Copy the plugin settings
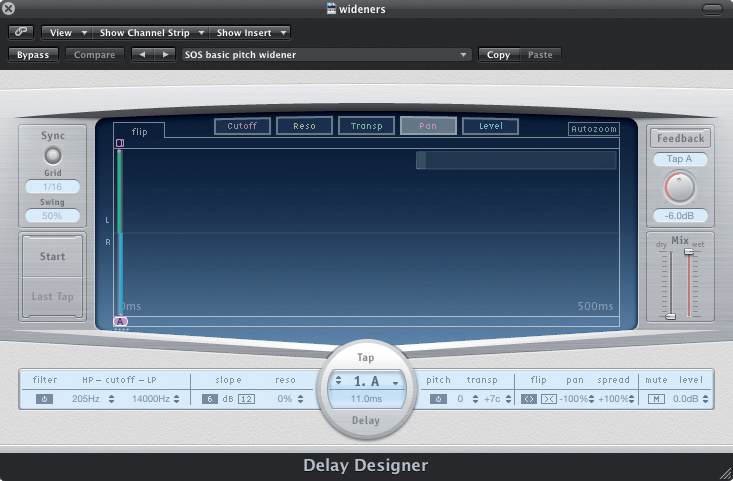 [498, 55]
